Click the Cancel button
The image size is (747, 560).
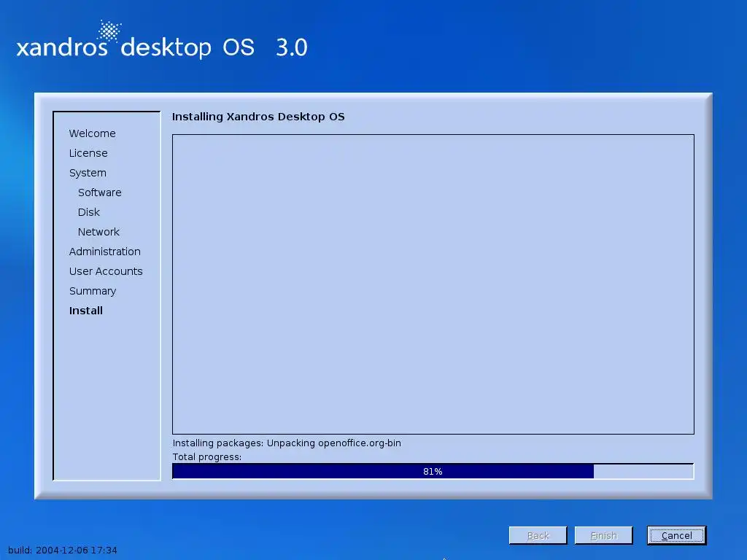point(676,535)
